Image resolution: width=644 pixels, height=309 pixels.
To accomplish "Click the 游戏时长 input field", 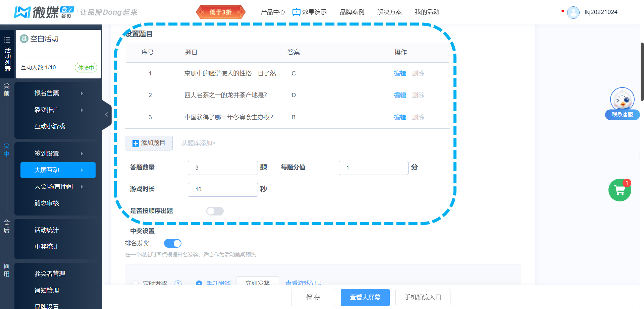I will tap(223, 190).
